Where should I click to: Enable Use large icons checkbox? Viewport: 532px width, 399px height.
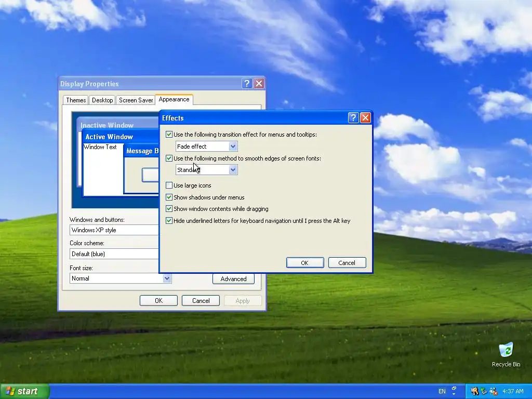[x=169, y=185]
